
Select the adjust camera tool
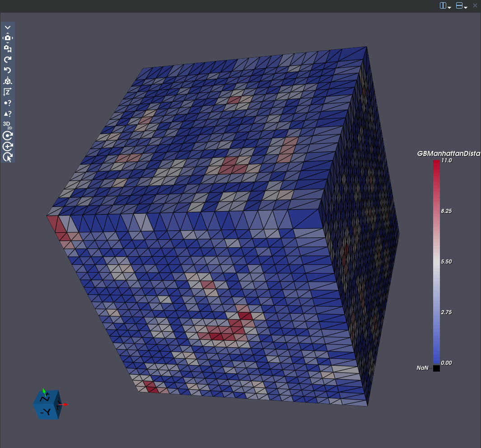pyautogui.click(x=8, y=38)
